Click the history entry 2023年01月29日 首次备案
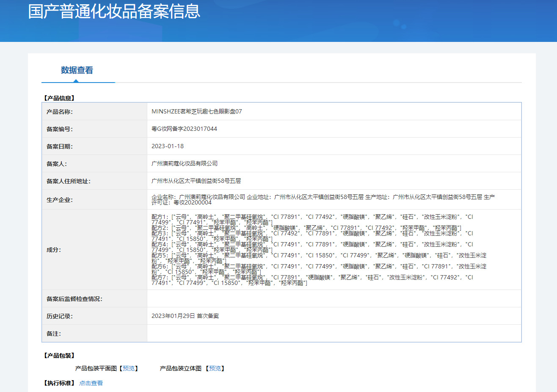Screen dimensions: 557x392 click(x=185, y=316)
